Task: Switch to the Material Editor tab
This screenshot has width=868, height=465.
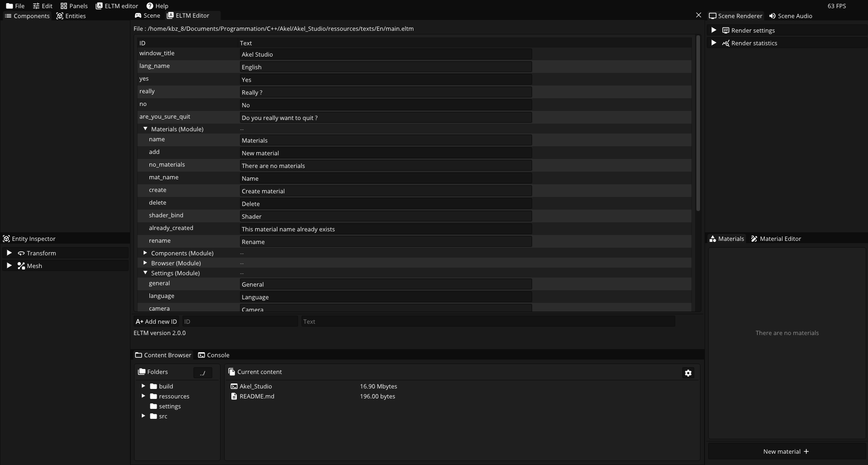Action: point(776,239)
